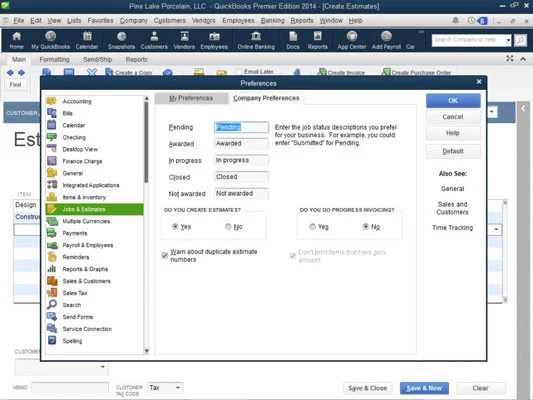Open the Calendar toolbar icon
Screen dimensions: 533x400
87,40
